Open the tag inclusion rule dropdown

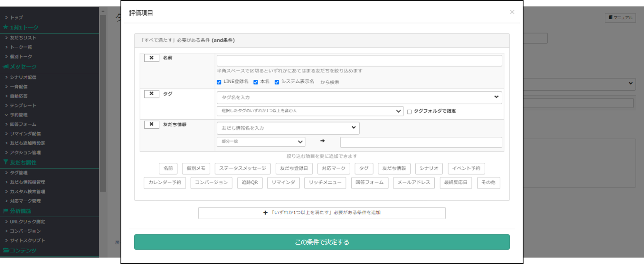pyautogui.click(x=310, y=111)
